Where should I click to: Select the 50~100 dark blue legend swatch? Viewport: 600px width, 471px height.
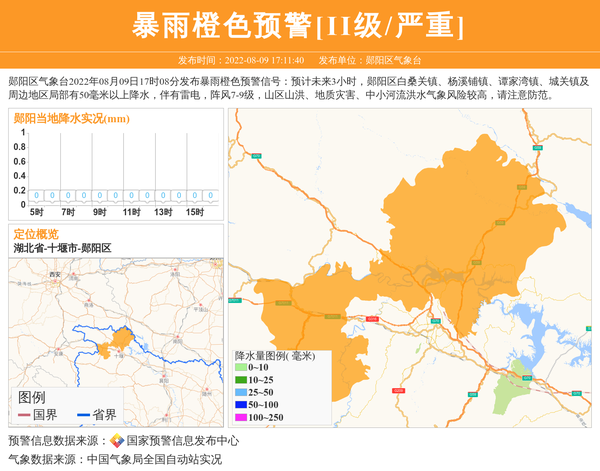241,405
